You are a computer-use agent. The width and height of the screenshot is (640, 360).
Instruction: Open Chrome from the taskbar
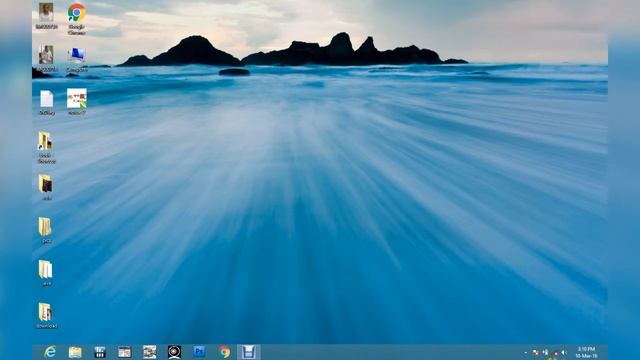(224, 352)
